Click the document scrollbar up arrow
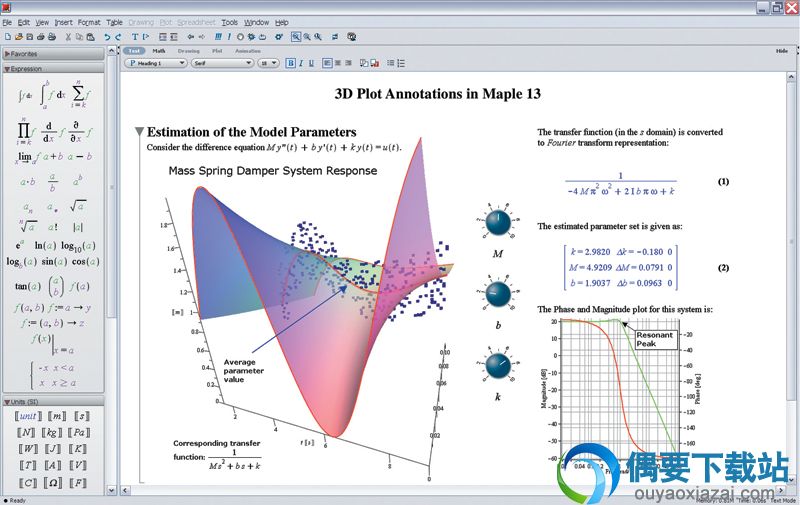Image resolution: width=800 pixels, height=505 pixels. click(791, 78)
